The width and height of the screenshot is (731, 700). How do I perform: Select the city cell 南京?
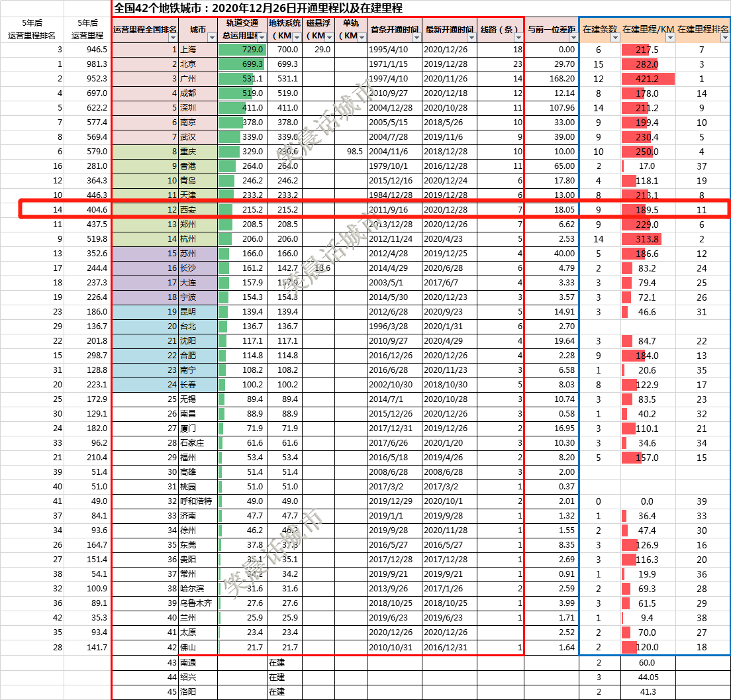pos(198,122)
